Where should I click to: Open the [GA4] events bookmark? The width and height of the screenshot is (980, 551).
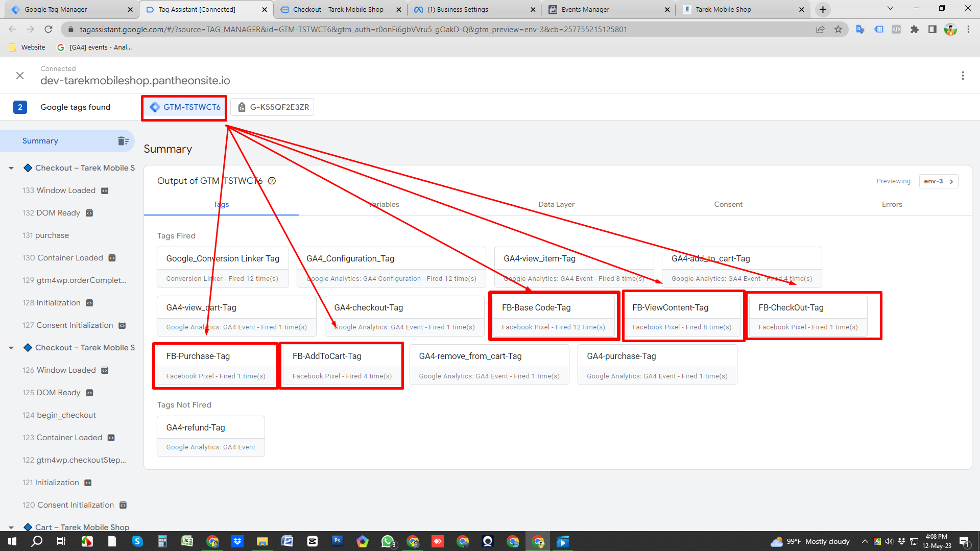[x=95, y=47]
